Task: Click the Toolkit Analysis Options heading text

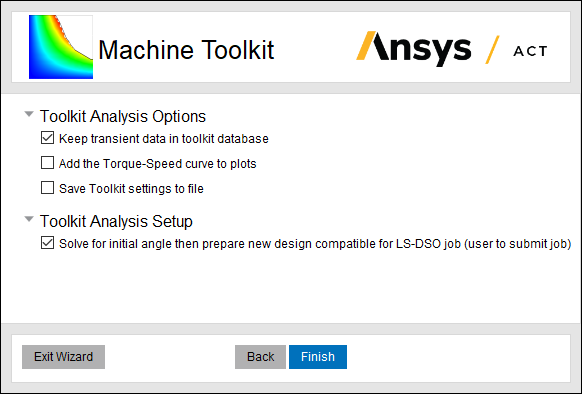Action: click(x=123, y=116)
